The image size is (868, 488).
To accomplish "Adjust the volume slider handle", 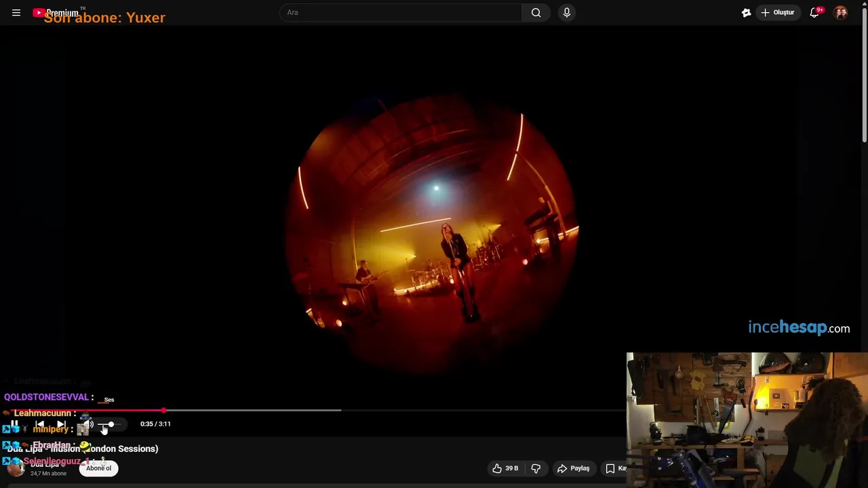I will point(111,424).
